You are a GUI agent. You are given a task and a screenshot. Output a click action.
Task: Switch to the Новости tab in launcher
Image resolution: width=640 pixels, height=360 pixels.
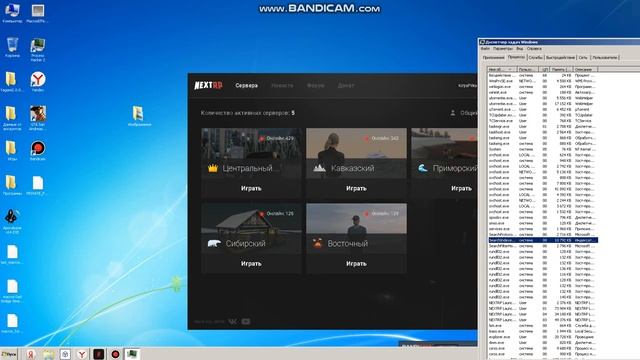[282, 85]
